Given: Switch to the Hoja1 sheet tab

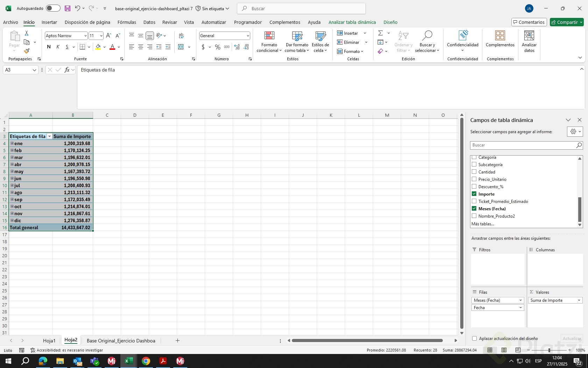Looking at the screenshot, I should pyautogui.click(x=49, y=341).
